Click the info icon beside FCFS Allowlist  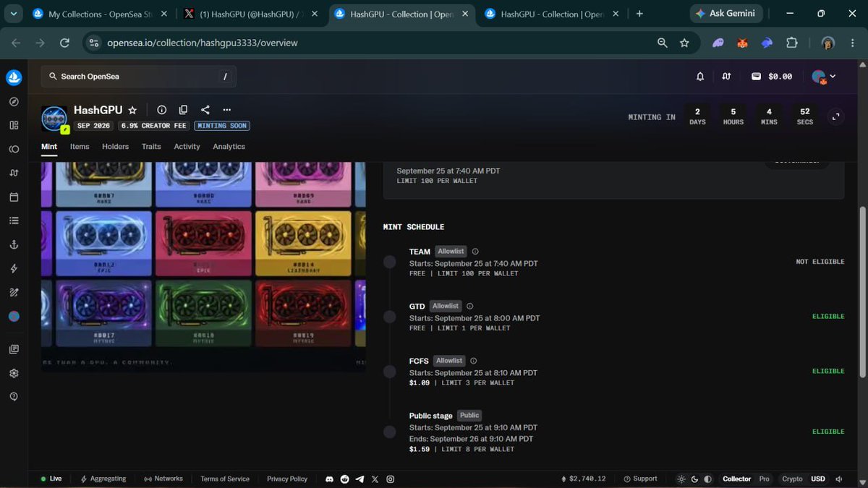point(474,361)
